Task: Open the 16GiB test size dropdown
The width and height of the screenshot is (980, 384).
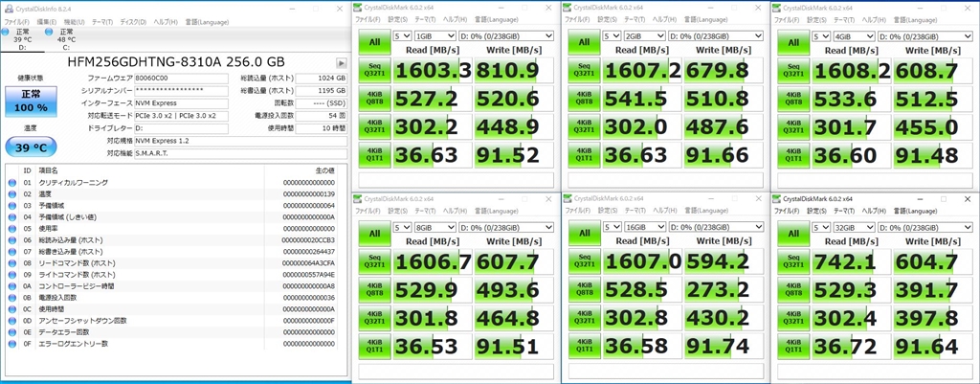Action: 645,228
